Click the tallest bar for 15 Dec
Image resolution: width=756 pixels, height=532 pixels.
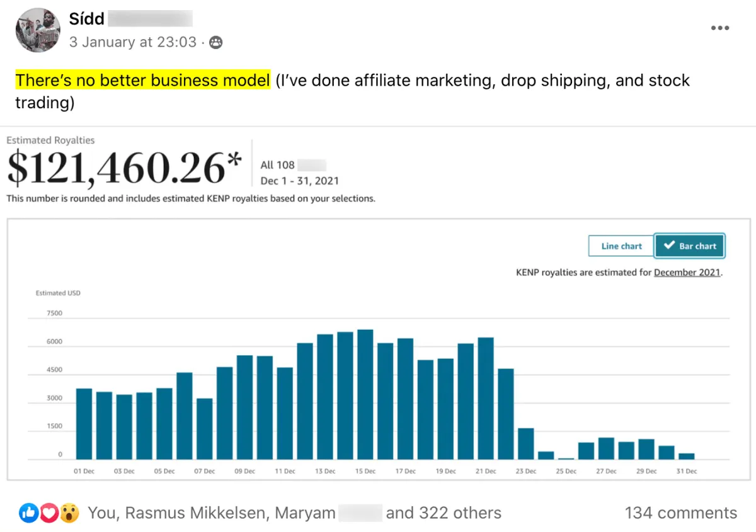[365, 395]
